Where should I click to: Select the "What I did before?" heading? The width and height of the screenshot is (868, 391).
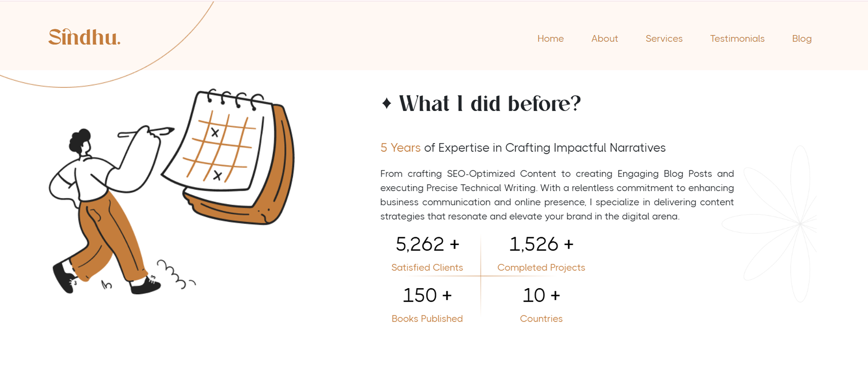[489, 103]
